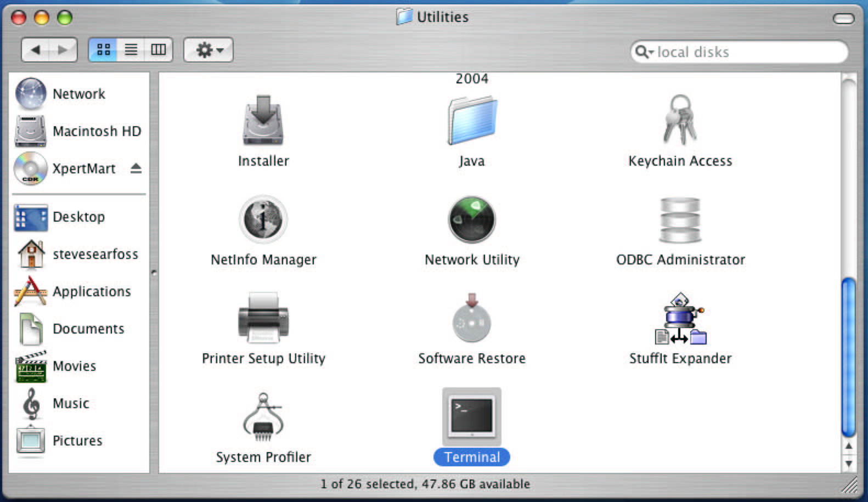The width and height of the screenshot is (868, 502).
Task: Select the Software Restore disc icon
Action: click(472, 318)
